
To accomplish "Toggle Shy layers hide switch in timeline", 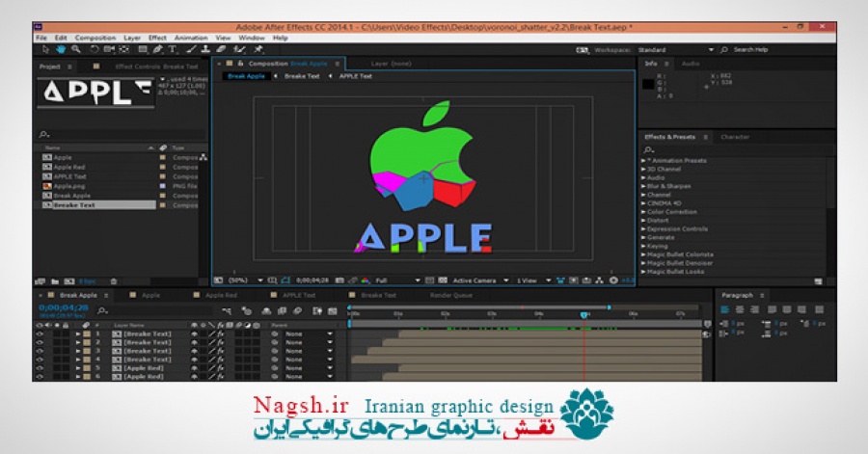I will click(266, 311).
